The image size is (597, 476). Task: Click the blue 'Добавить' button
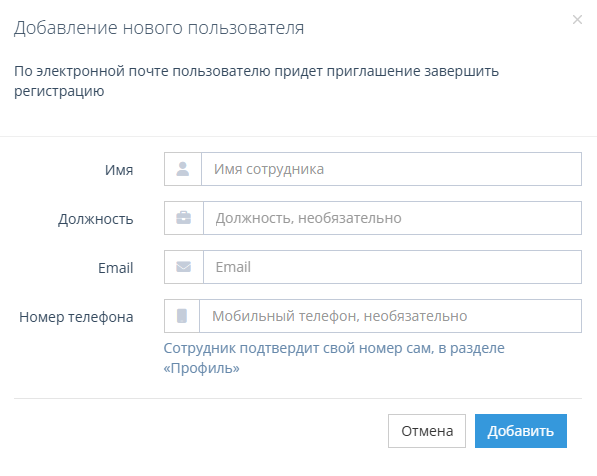520,431
